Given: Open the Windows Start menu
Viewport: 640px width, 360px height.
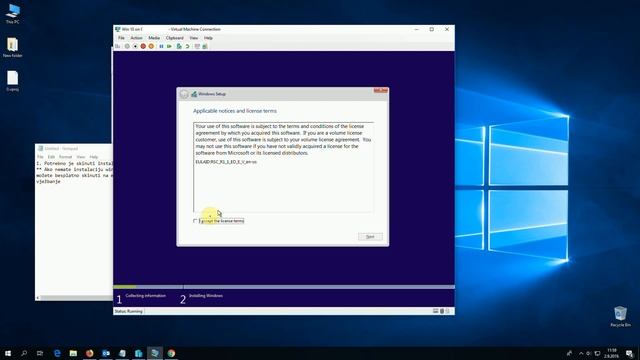Looking at the screenshot, I should pyautogui.click(x=8, y=353).
